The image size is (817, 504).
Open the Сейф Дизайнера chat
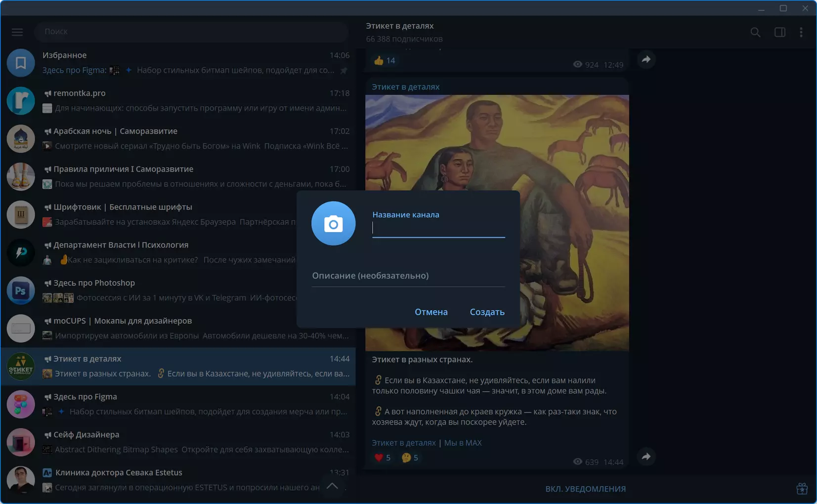click(x=178, y=442)
